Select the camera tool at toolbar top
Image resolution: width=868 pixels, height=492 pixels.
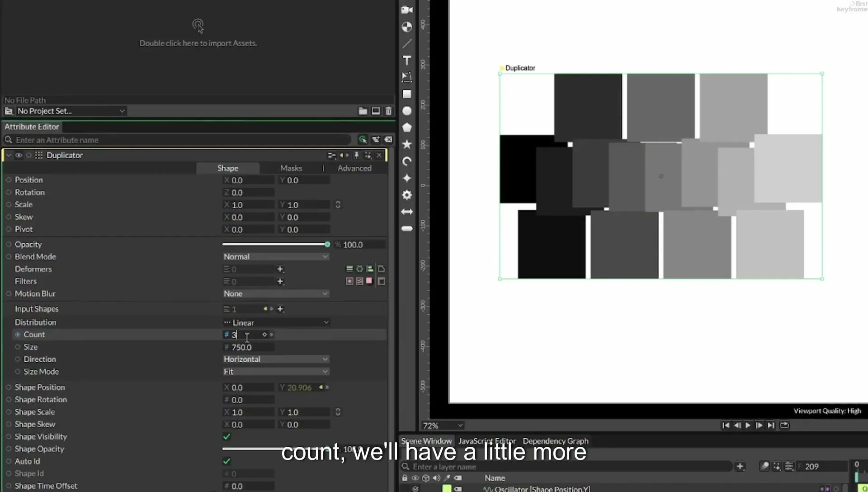(407, 10)
